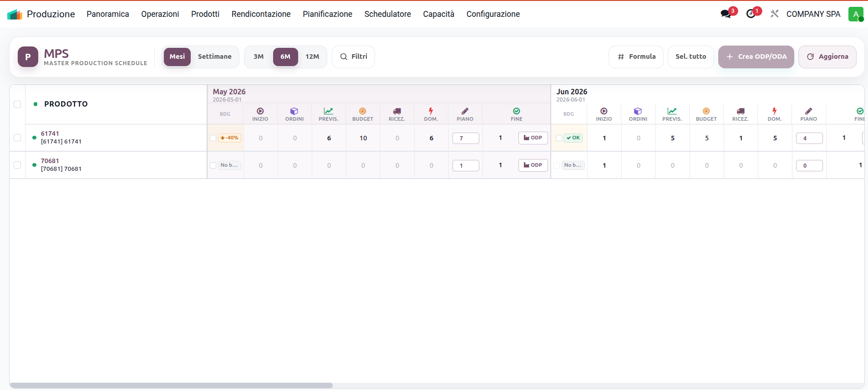
Task: Click the Produzione app title
Action: coord(51,14)
